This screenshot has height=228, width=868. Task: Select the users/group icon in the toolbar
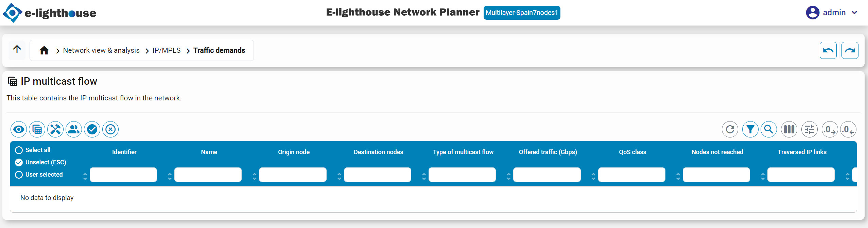click(73, 129)
